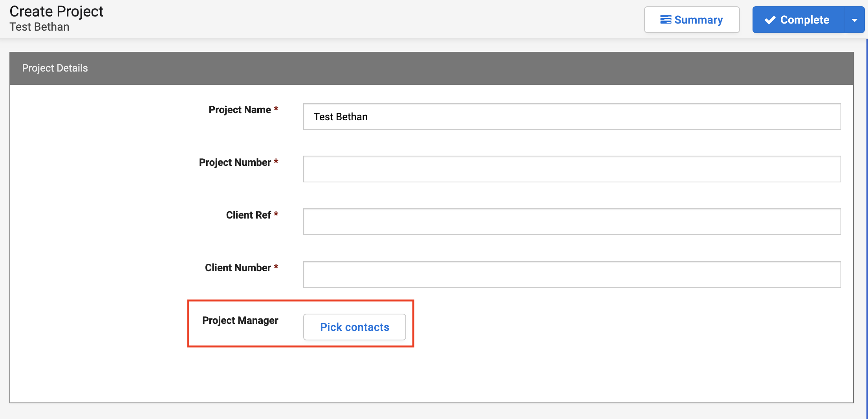This screenshot has width=868, height=419.
Task: Focus the Project Number input field
Action: [572, 169]
